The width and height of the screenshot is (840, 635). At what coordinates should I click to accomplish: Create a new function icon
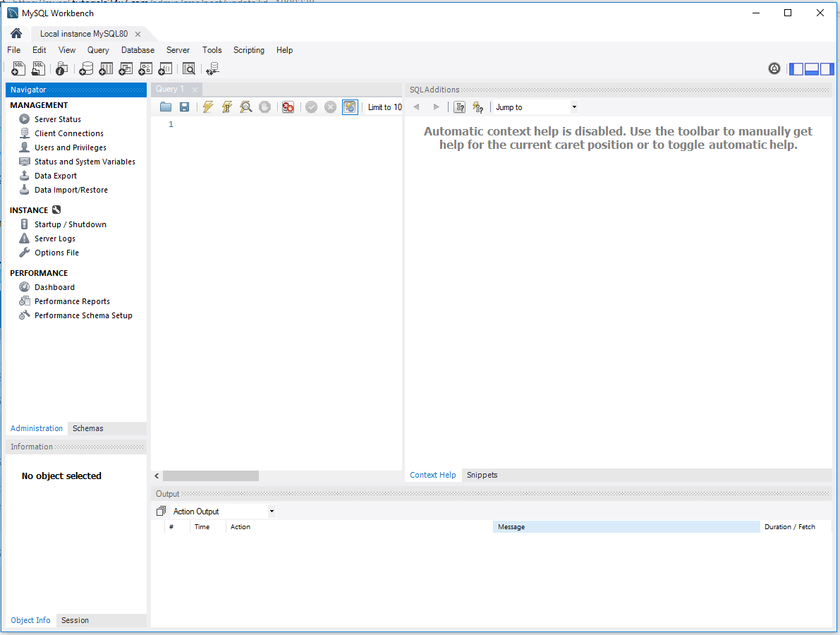point(165,68)
